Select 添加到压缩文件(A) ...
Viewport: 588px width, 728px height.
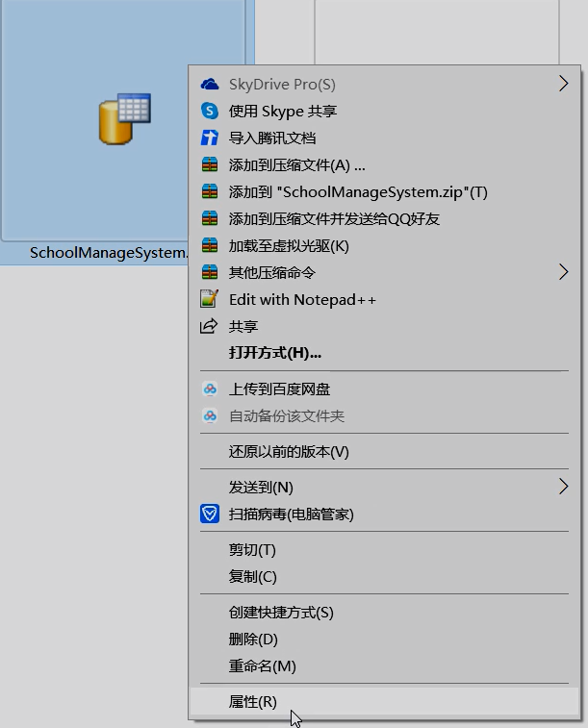384,164
